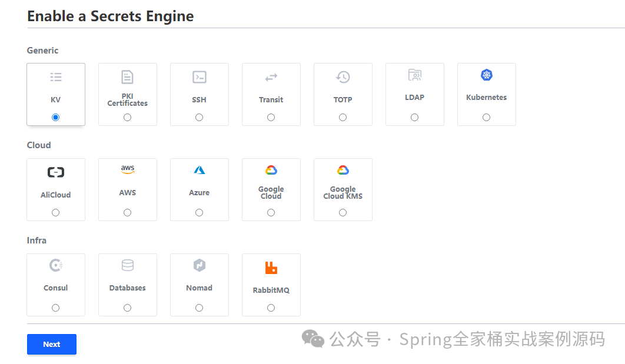This screenshot has height=364, width=625.
Task: Click the "Consul" label text
Action: (x=56, y=288)
